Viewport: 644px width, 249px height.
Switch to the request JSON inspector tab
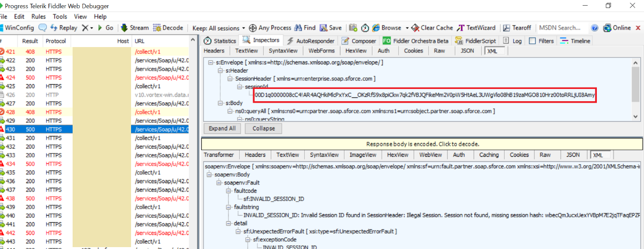click(467, 51)
